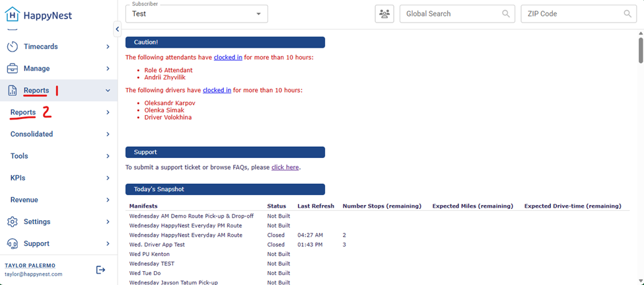
Task: Click the Timecards clock icon
Action: coord(13,47)
